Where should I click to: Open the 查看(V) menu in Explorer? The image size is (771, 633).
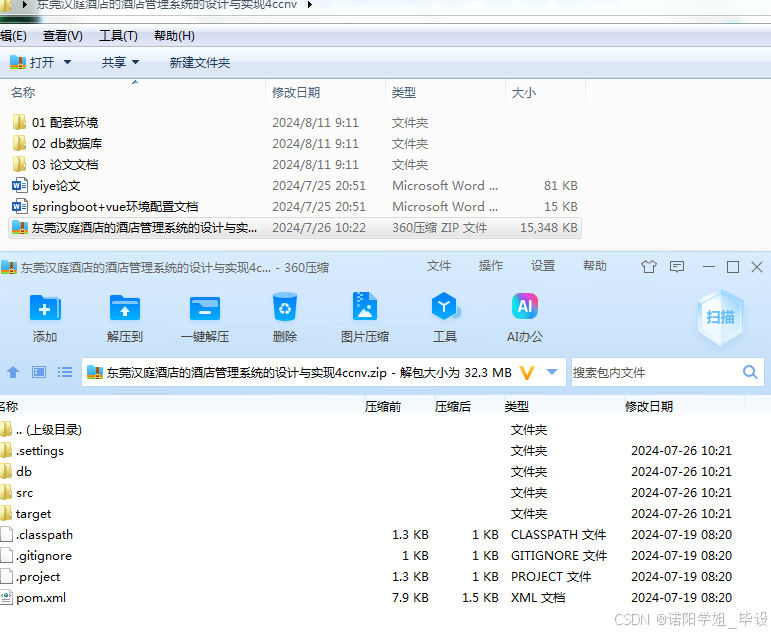point(62,36)
